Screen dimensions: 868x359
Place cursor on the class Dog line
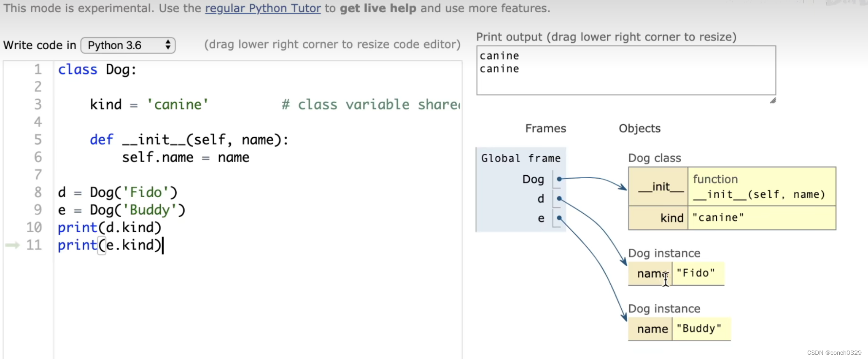click(x=97, y=70)
